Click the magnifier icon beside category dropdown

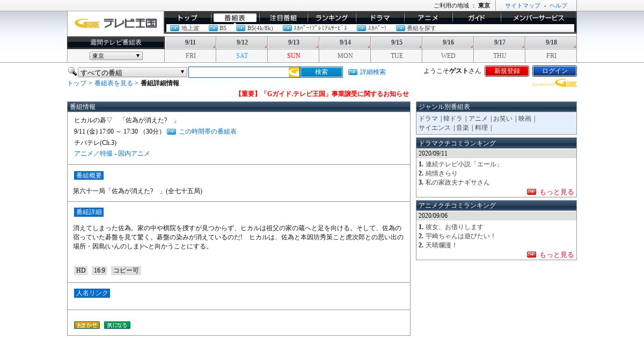[x=72, y=71]
